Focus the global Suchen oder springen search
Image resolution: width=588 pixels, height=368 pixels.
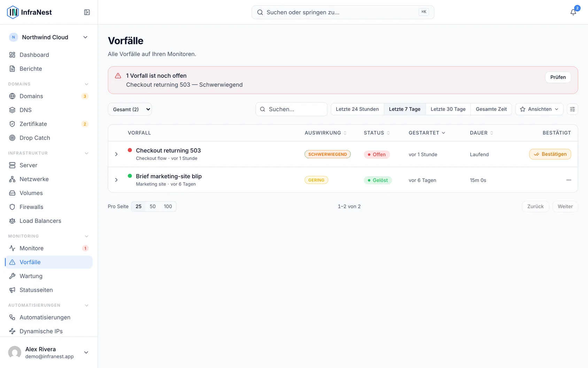(x=343, y=12)
